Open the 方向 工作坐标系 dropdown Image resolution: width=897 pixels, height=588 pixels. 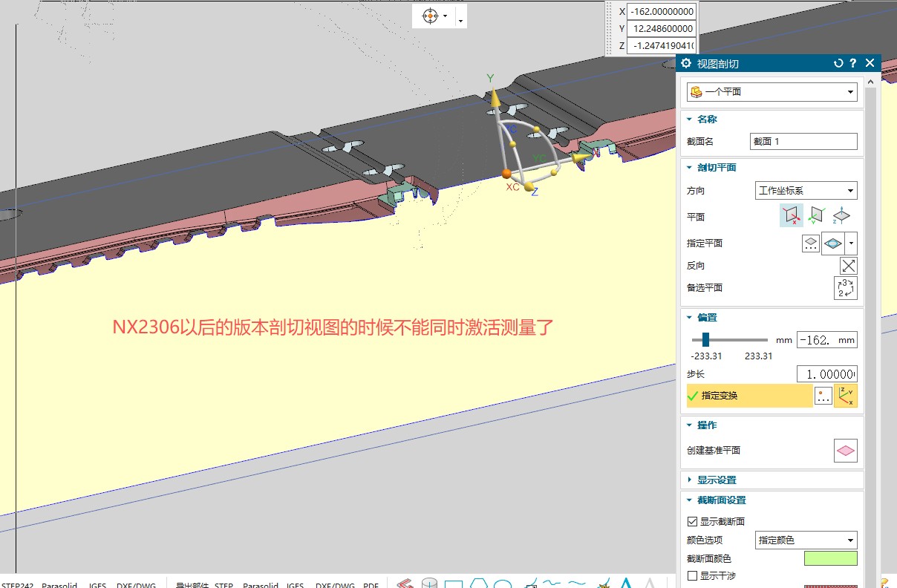click(806, 191)
